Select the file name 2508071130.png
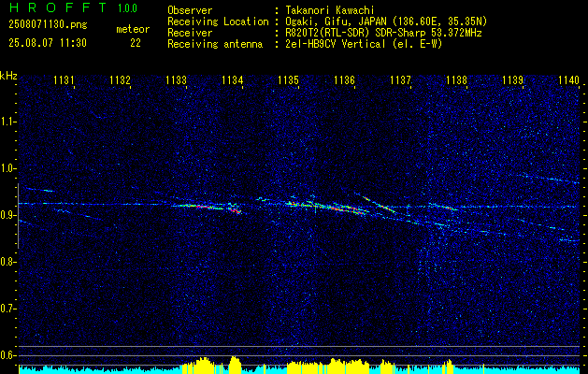 click(48, 25)
